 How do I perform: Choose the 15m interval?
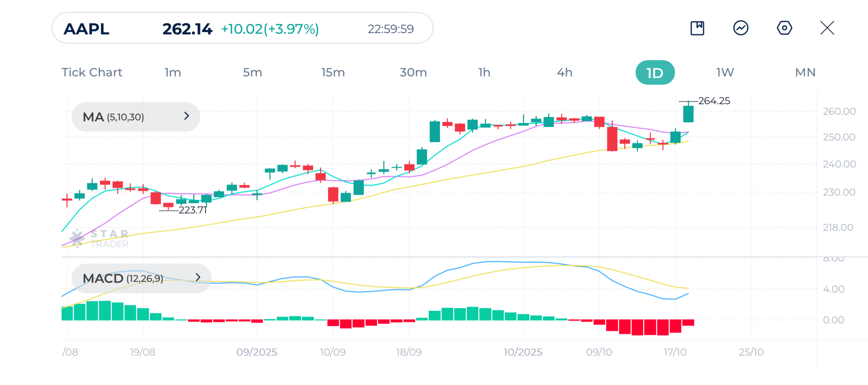click(333, 72)
